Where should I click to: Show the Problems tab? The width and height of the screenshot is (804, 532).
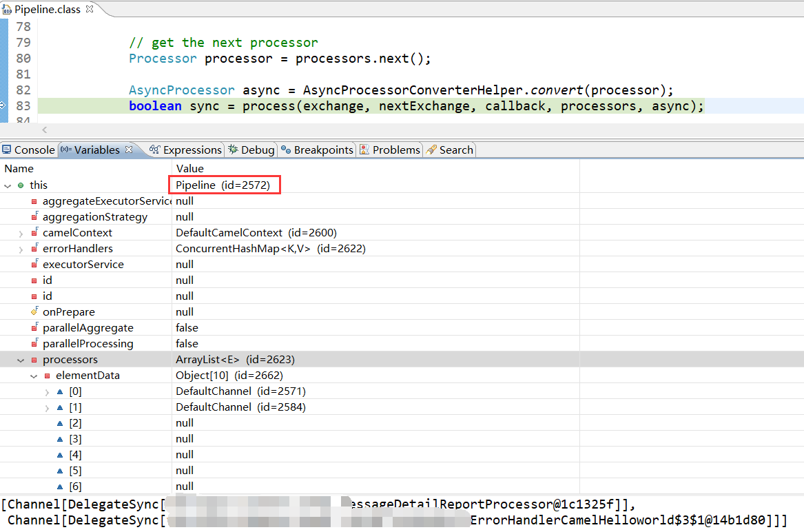pos(390,150)
